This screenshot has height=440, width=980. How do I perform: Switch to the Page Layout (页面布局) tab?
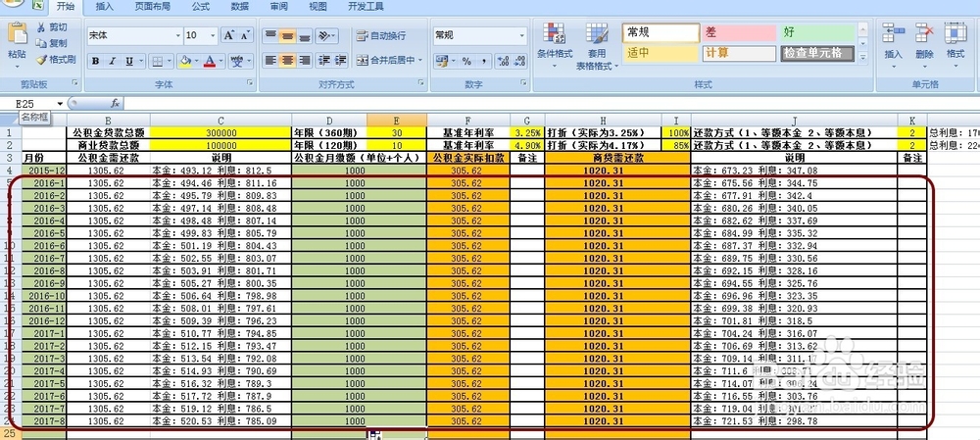click(153, 7)
